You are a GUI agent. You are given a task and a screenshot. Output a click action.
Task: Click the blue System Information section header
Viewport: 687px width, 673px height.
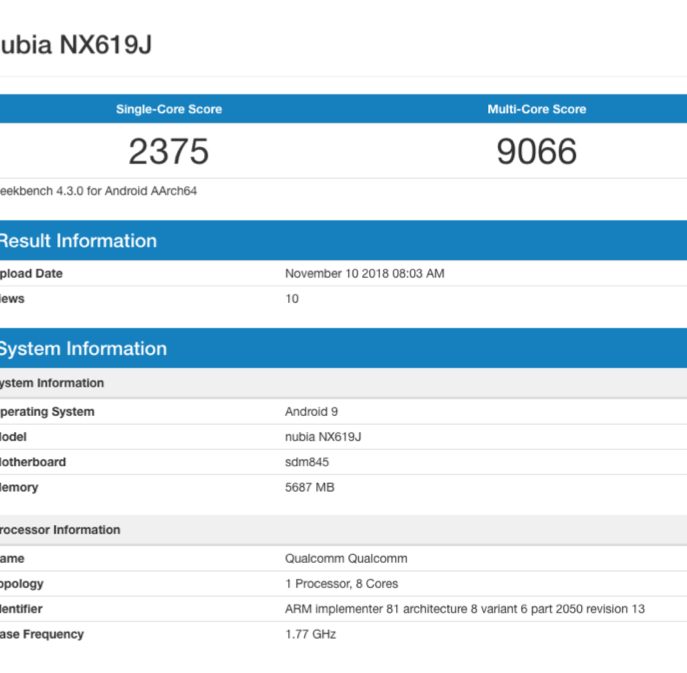click(x=83, y=349)
